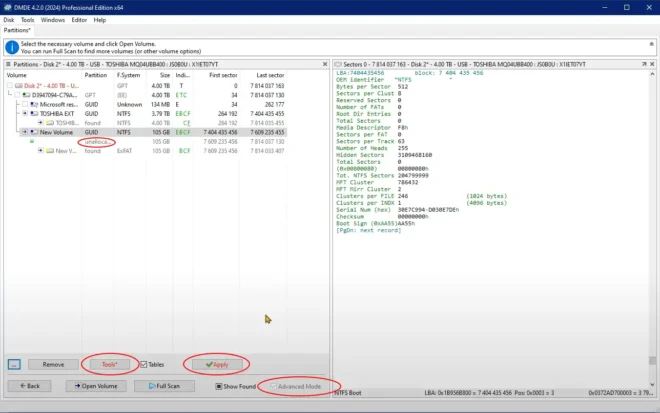The height and width of the screenshot is (413, 660).
Task: Click the TOSHIBA EXT volume icon
Action: tap(34, 114)
